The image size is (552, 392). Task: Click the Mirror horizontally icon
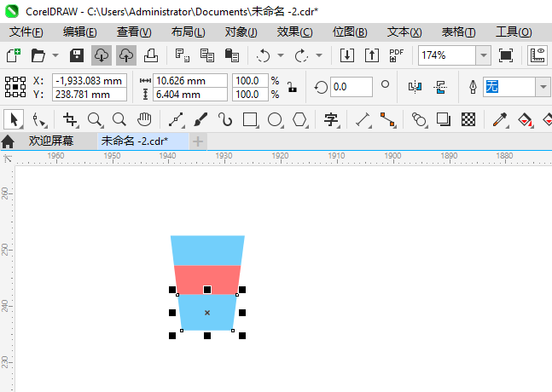(415, 87)
